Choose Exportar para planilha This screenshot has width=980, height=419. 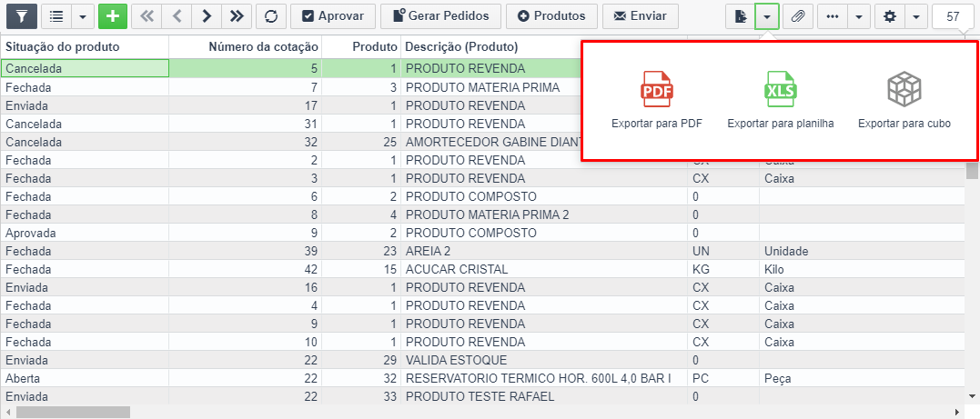coord(780,100)
